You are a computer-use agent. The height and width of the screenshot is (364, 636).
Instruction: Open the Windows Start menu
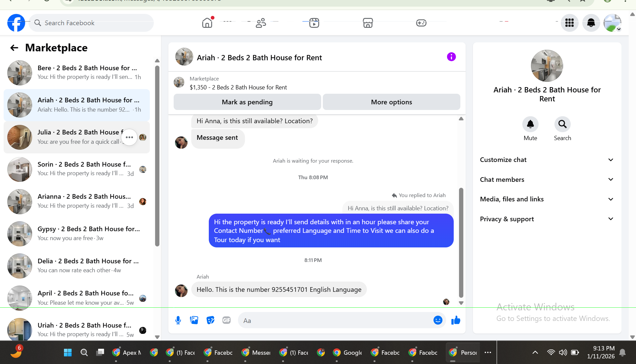click(x=68, y=352)
